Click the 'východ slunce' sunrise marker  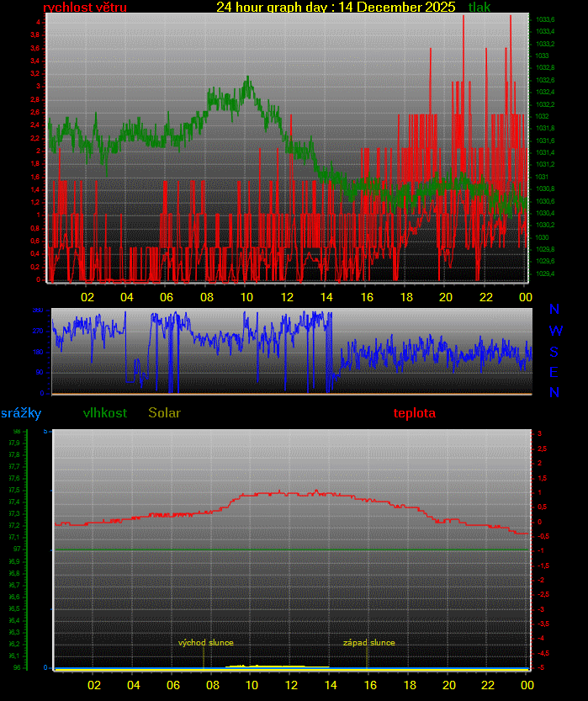coord(205,643)
